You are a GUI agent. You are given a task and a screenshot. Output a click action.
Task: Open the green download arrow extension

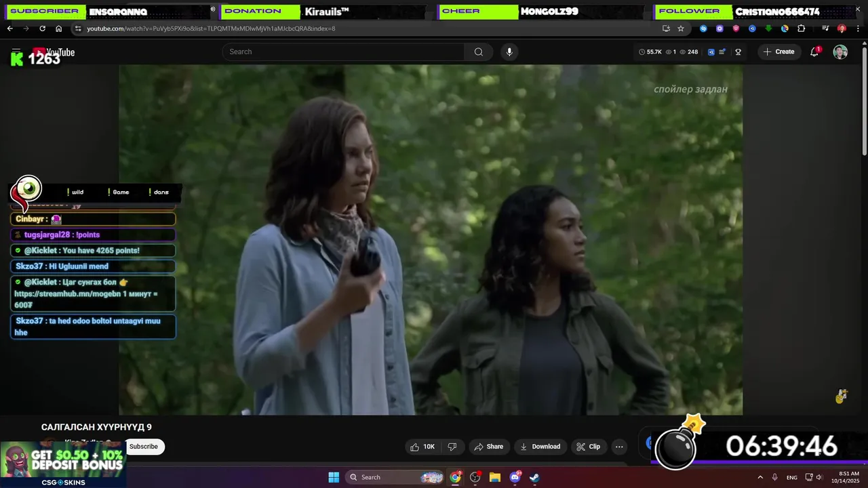point(768,28)
